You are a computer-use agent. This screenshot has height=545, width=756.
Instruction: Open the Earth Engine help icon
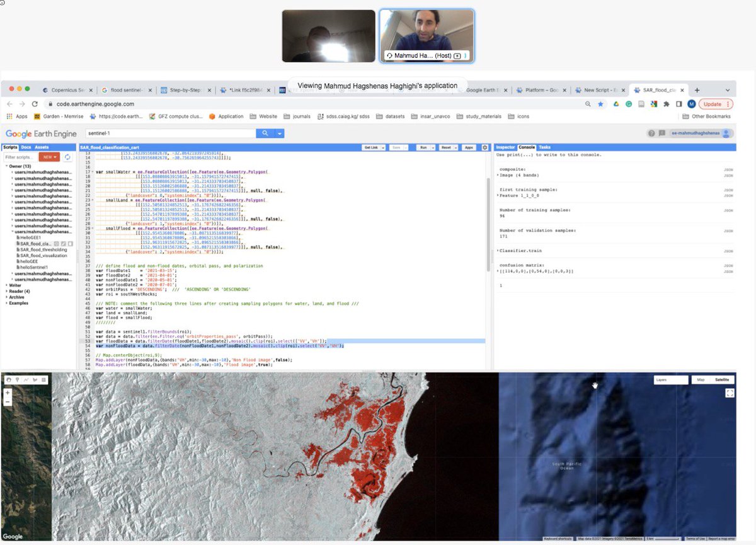(652, 133)
